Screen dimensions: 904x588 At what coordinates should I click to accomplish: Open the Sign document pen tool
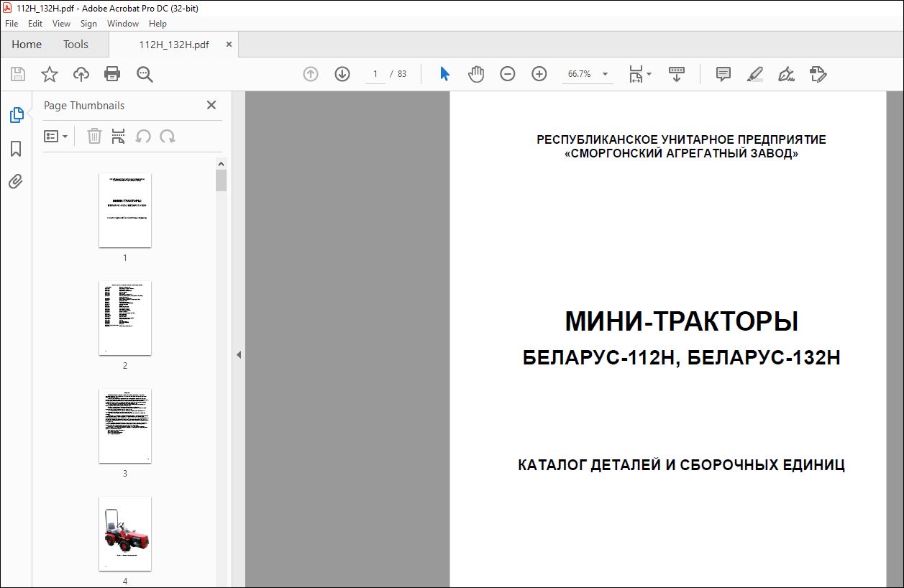786,74
